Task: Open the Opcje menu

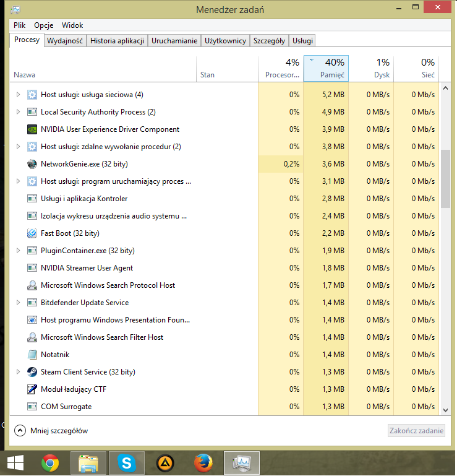Action: point(44,25)
